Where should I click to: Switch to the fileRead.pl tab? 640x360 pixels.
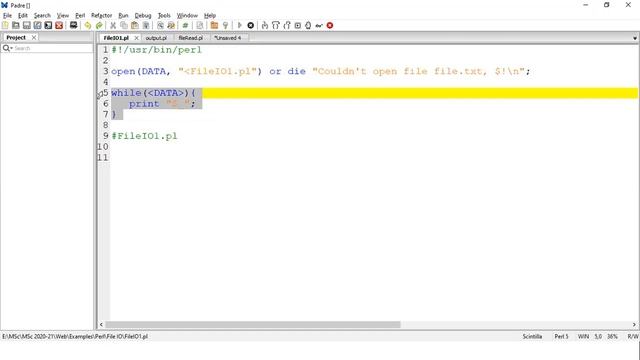click(191, 38)
